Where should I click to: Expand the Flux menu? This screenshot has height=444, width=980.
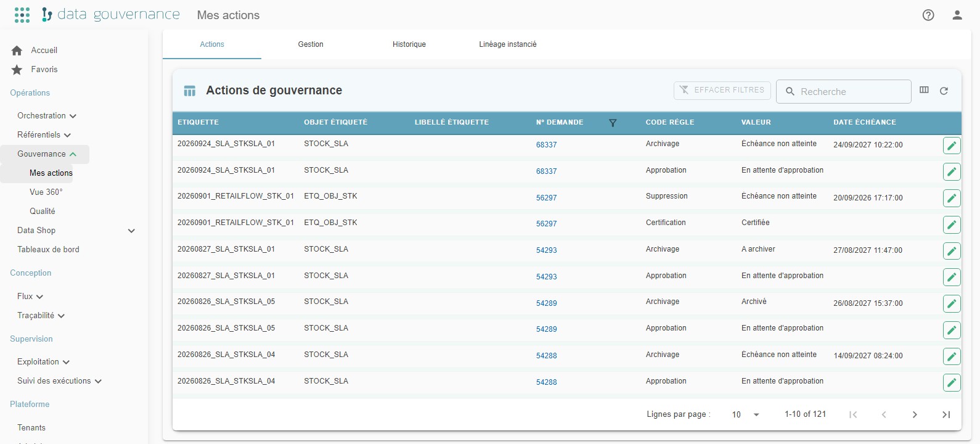click(x=39, y=297)
